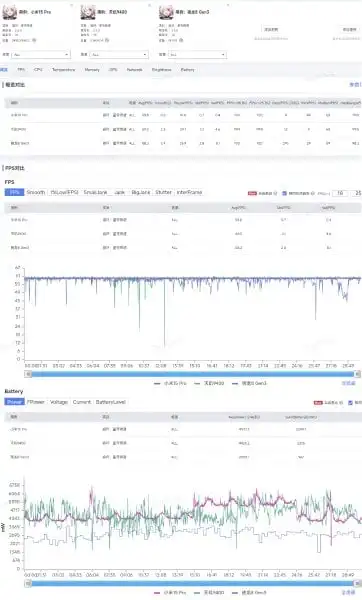
Task: Click the blue link at right of overview heading
Action: coord(354,85)
